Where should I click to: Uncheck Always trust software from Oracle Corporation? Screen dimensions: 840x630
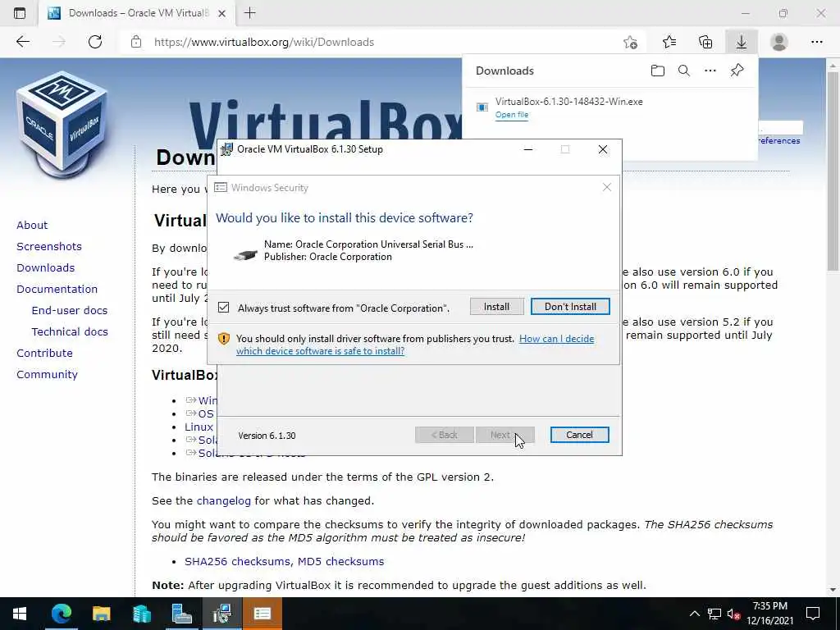(223, 308)
